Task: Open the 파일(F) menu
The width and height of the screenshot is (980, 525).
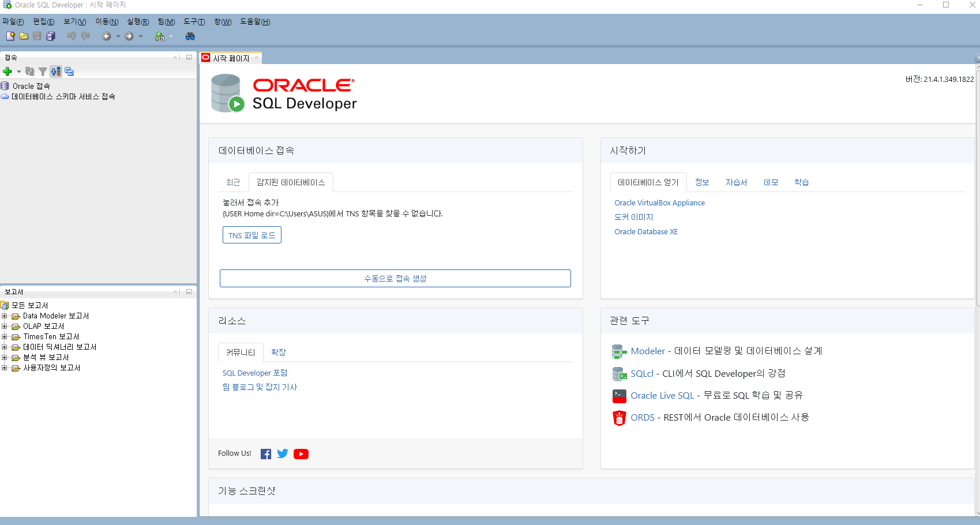Action: 13,22
